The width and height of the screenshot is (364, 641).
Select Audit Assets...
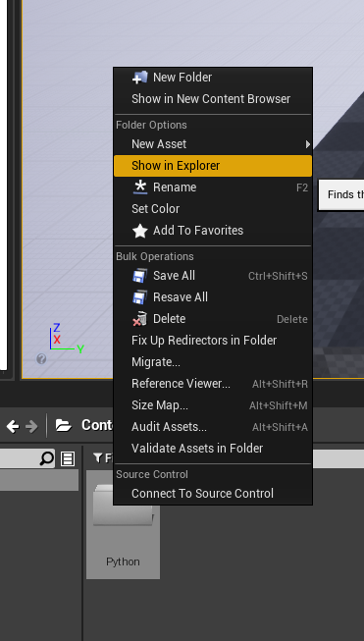click(213, 427)
